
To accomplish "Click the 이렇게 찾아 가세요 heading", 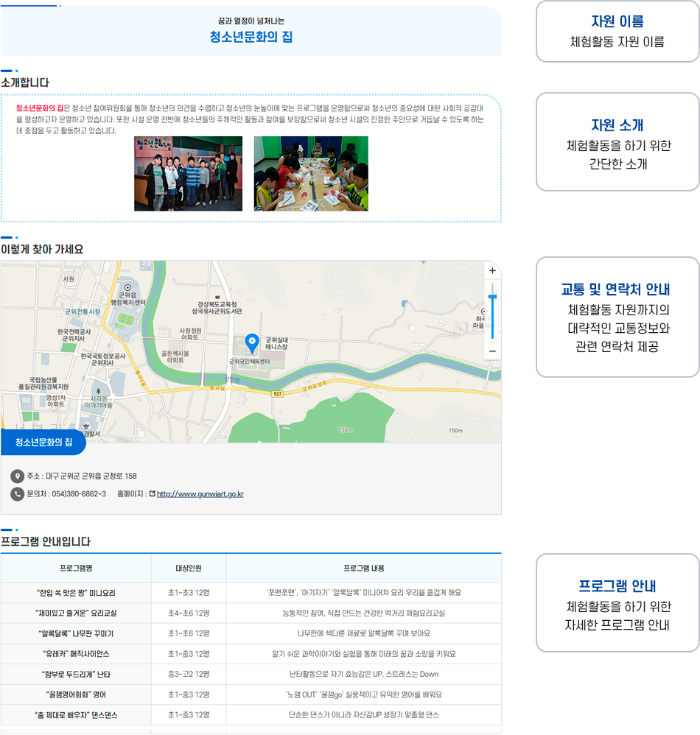I will point(42,250).
